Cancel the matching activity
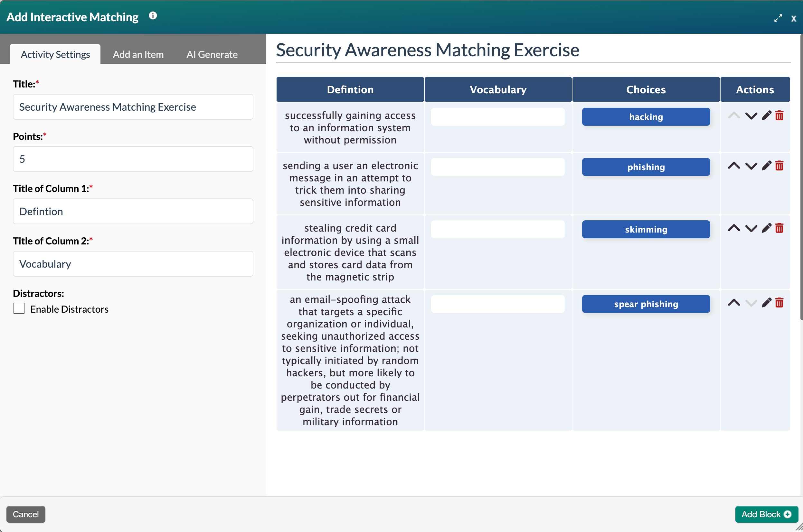The width and height of the screenshot is (803, 532). tap(26, 514)
